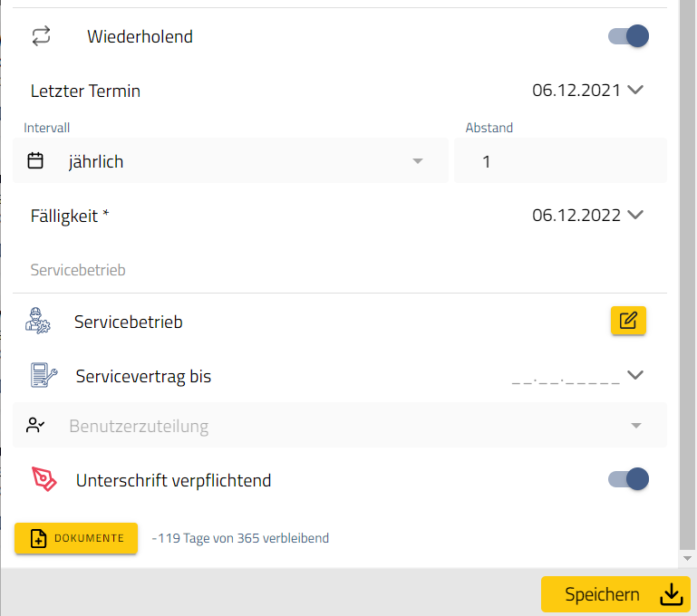Expand Letzter Termin date chevron
697x616 pixels.
click(635, 90)
